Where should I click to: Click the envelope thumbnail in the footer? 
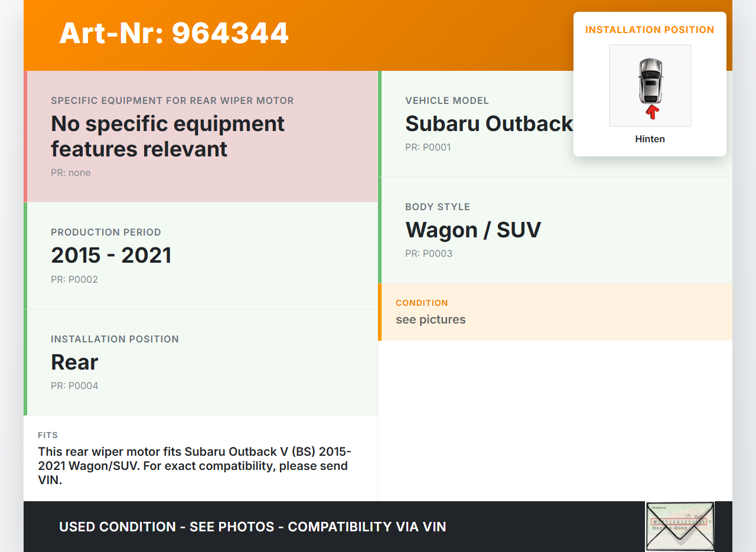coord(679,526)
